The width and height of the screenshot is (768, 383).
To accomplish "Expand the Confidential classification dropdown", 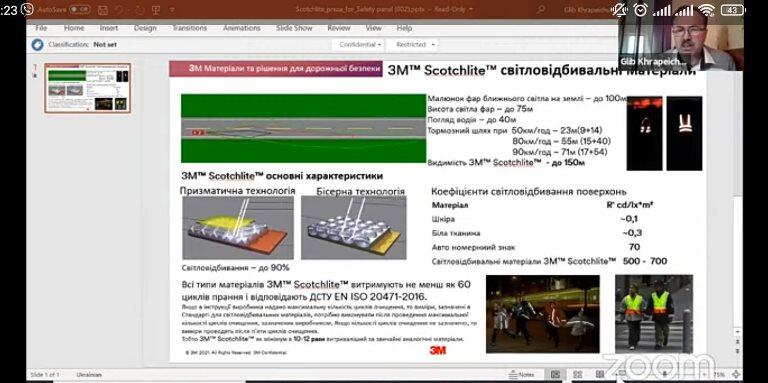I will pyautogui.click(x=360, y=45).
